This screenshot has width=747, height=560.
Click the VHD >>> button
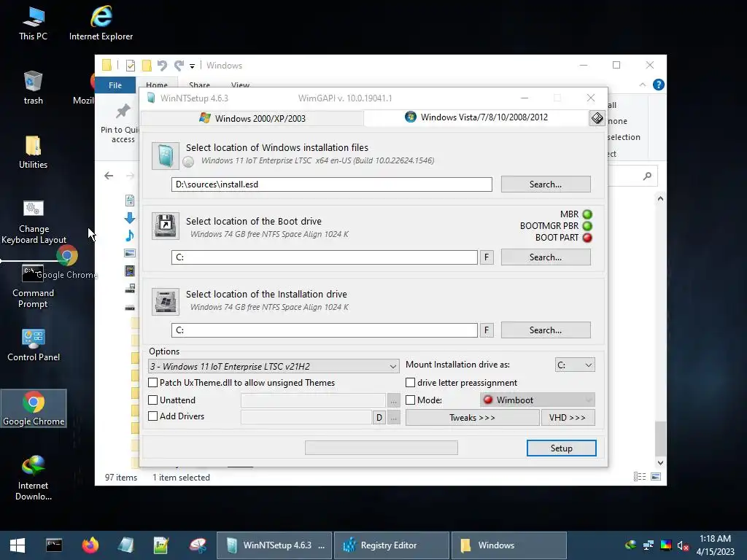[568, 418]
